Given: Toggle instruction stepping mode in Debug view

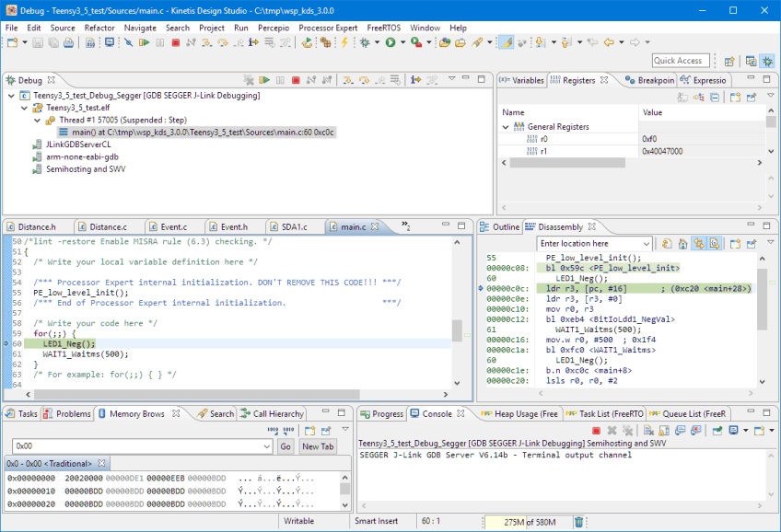Looking at the screenshot, I should tap(416, 80).
